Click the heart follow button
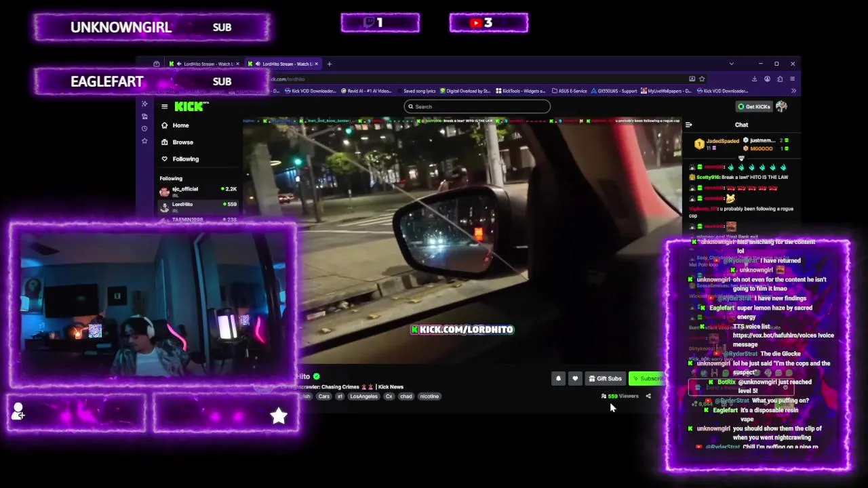 [x=575, y=378]
